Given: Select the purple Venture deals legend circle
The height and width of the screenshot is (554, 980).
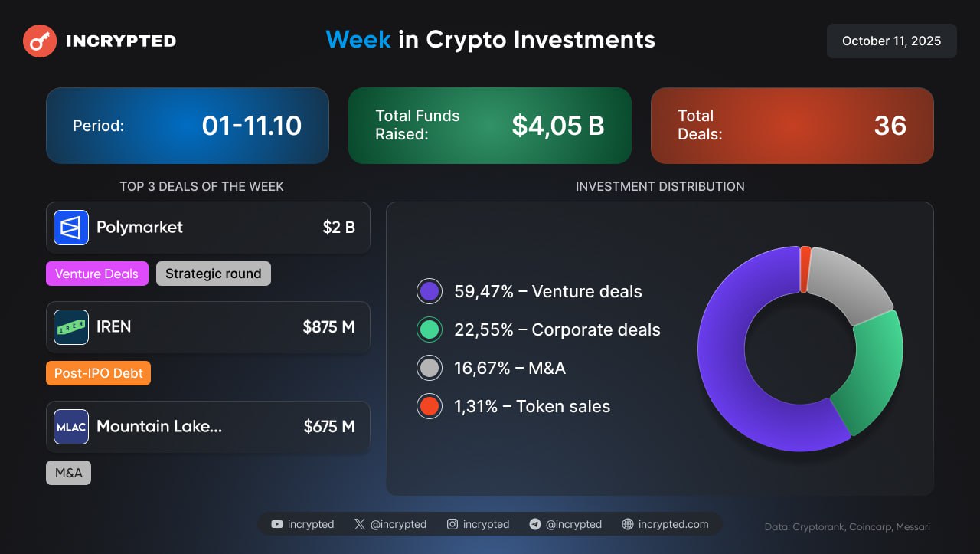Looking at the screenshot, I should 430,291.
